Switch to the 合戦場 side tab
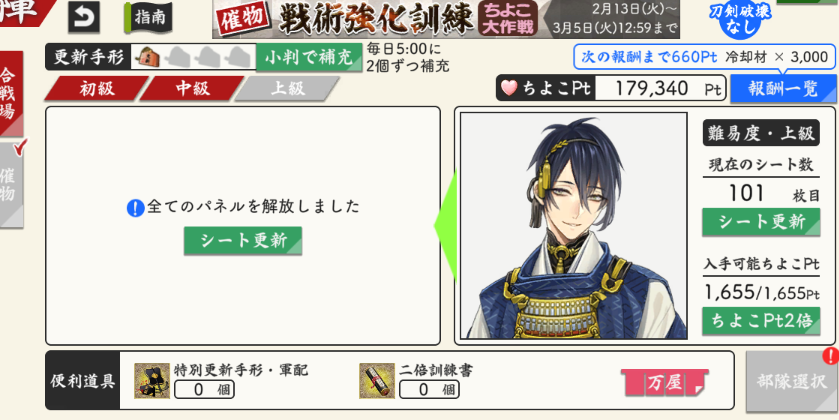The width and height of the screenshot is (839, 420). tap(11, 93)
